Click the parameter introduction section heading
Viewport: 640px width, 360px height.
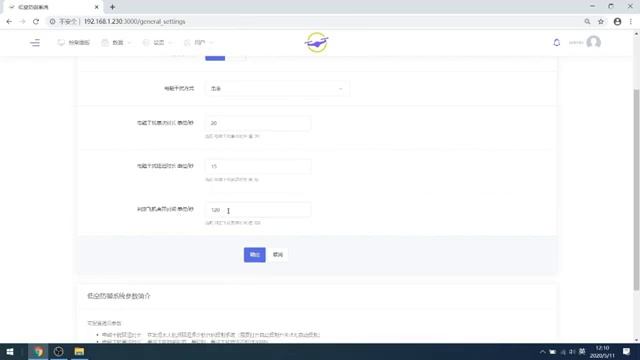[119, 296]
